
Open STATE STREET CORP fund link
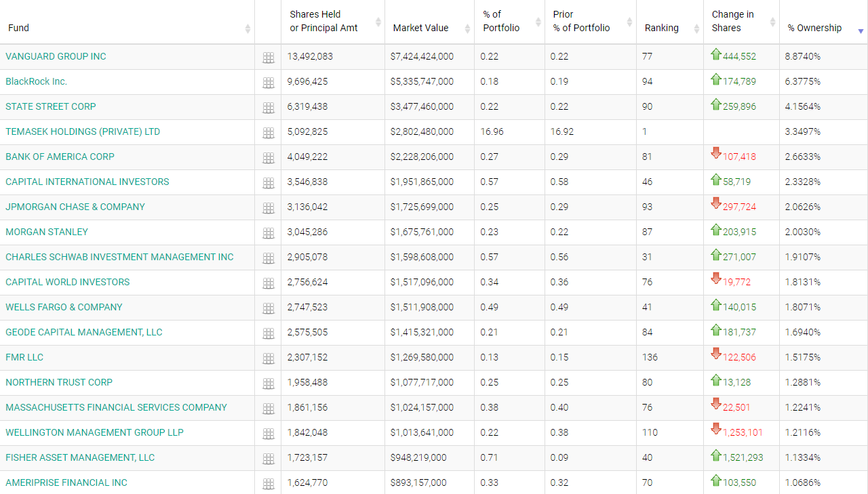tap(51, 106)
